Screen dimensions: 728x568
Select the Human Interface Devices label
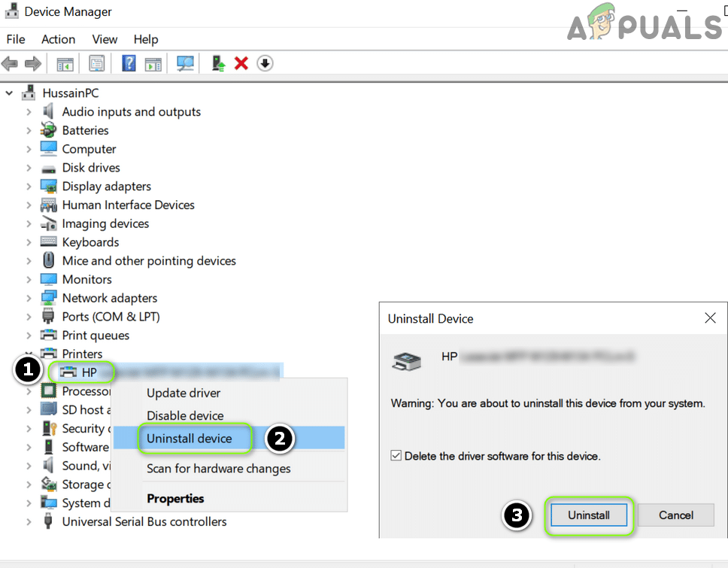click(128, 205)
